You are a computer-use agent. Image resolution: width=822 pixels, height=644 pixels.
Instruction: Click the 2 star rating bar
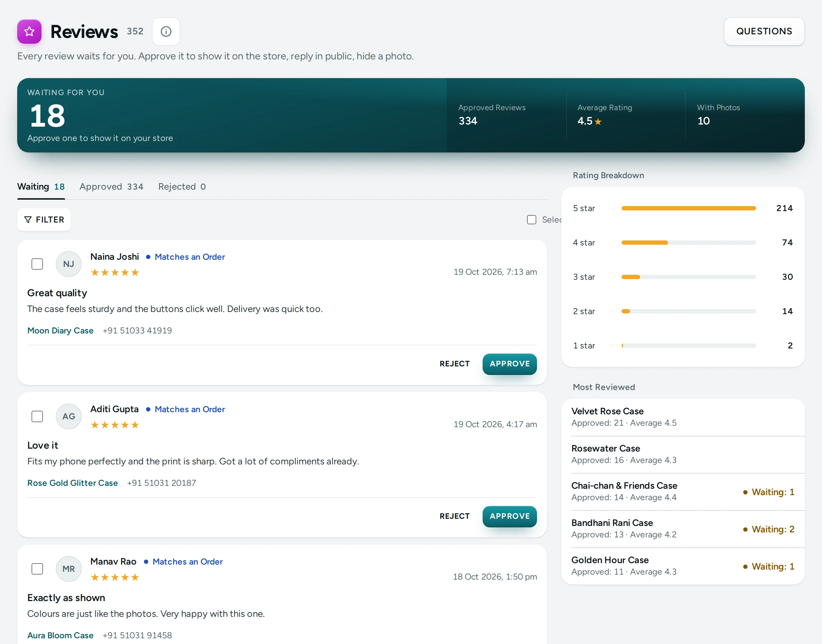688,311
